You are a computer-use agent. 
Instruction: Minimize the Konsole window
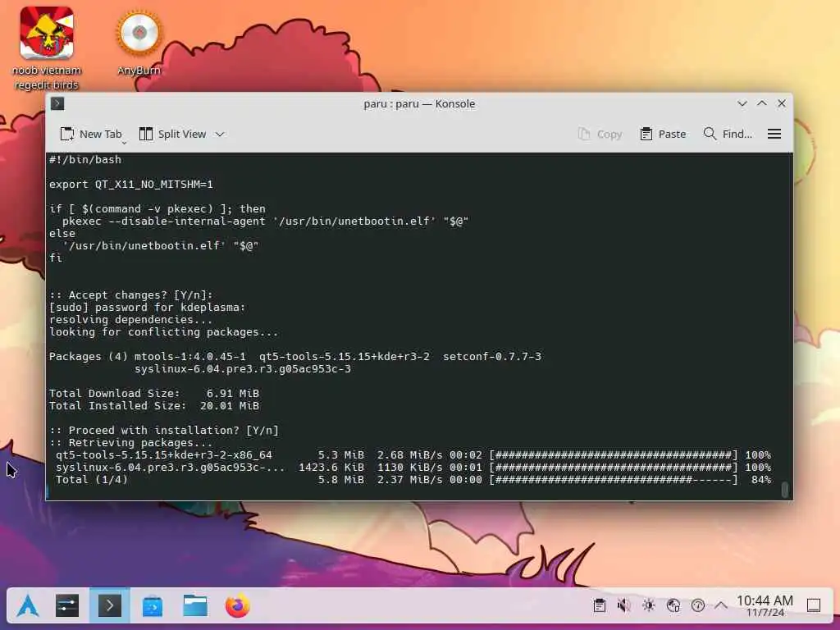(742, 103)
